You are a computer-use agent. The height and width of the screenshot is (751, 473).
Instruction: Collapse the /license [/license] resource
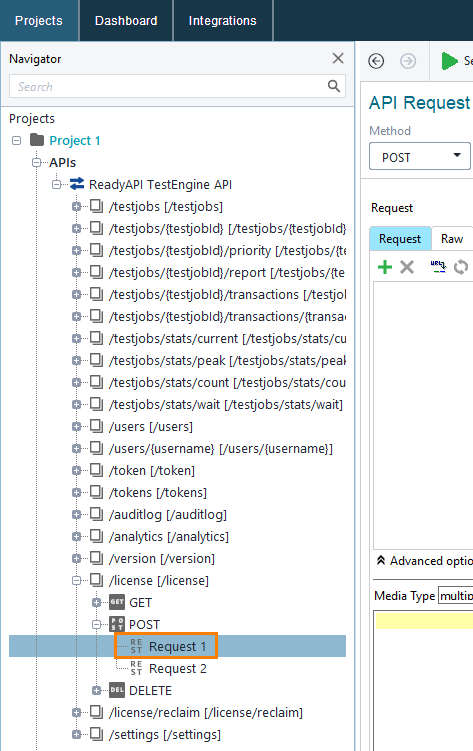click(77, 581)
